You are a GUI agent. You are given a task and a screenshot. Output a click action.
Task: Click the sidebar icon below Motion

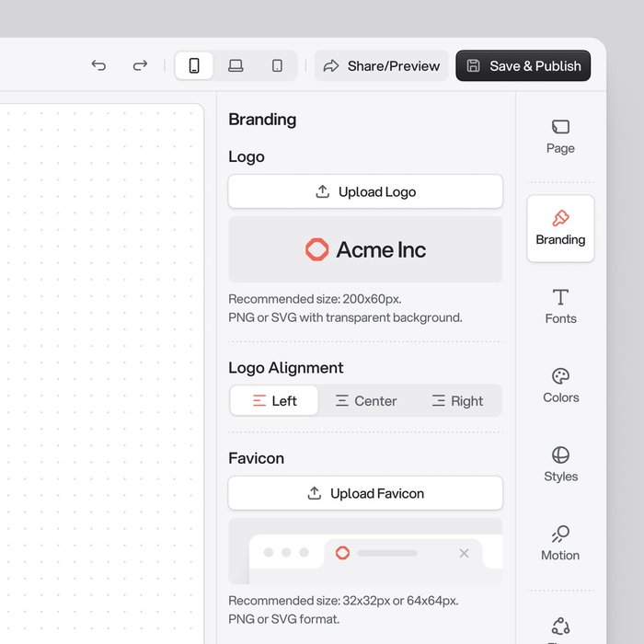pyautogui.click(x=560, y=627)
